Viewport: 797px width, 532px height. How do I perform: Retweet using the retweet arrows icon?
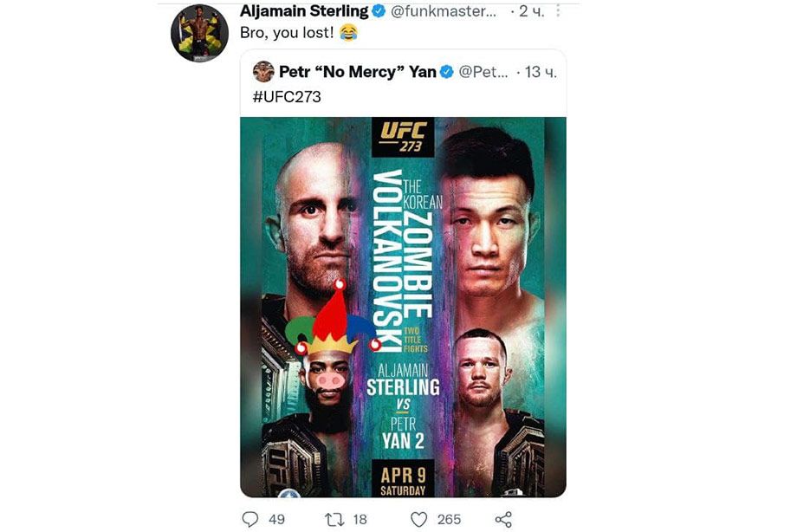point(334,519)
